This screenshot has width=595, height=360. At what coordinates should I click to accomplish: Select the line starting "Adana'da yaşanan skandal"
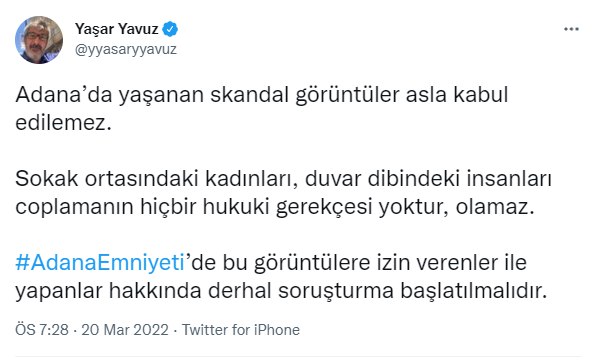coord(261,95)
